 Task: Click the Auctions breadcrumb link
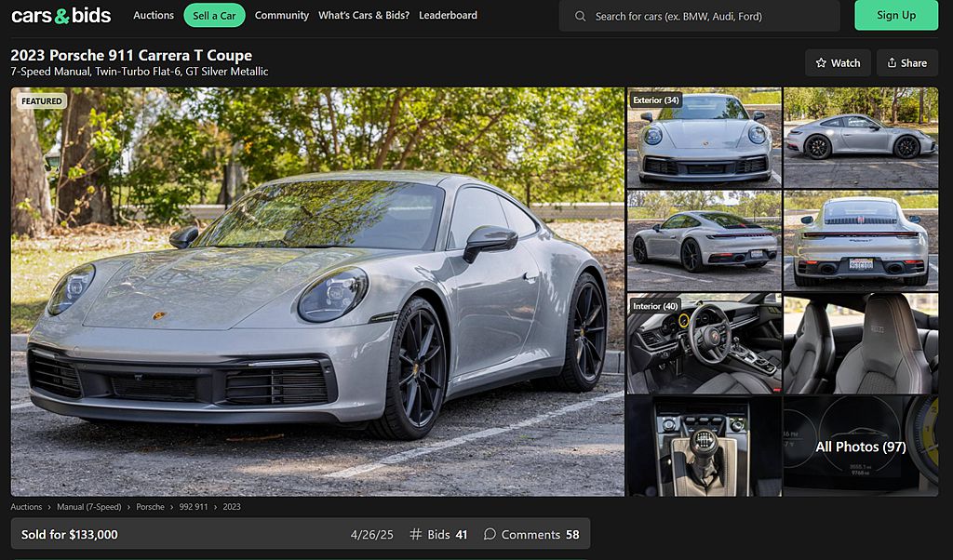(26, 507)
